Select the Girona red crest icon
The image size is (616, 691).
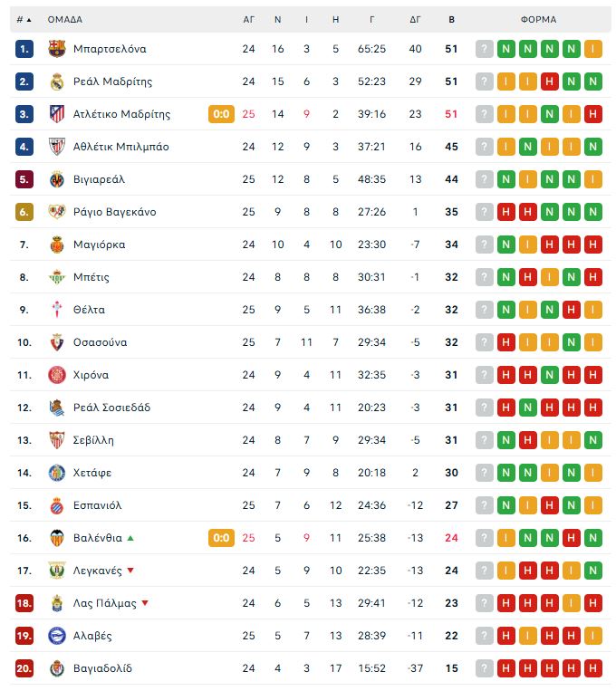57,375
